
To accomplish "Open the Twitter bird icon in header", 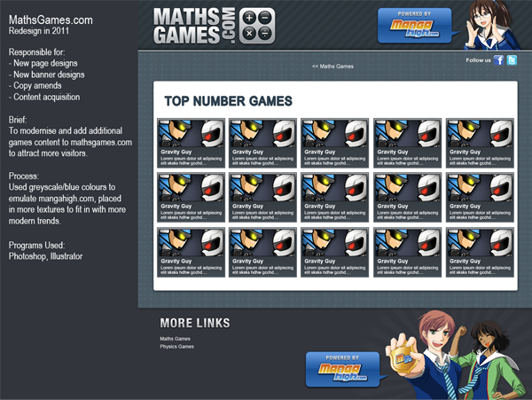I will pyautogui.click(x=512, y=60).
